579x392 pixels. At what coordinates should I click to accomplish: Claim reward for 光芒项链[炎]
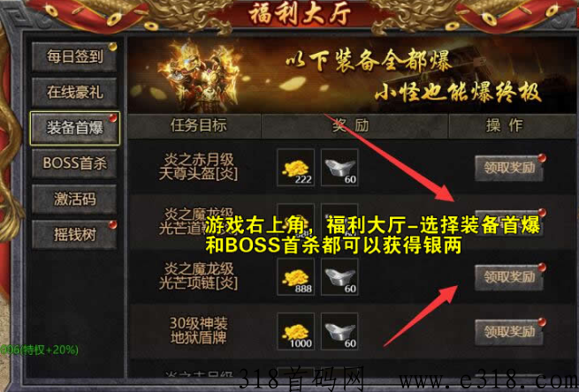click(x=509, y=277)
